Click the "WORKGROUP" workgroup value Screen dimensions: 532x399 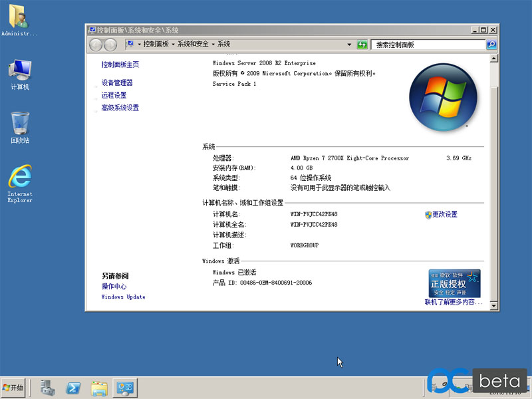pyautogui.click(x=305, y=245)
